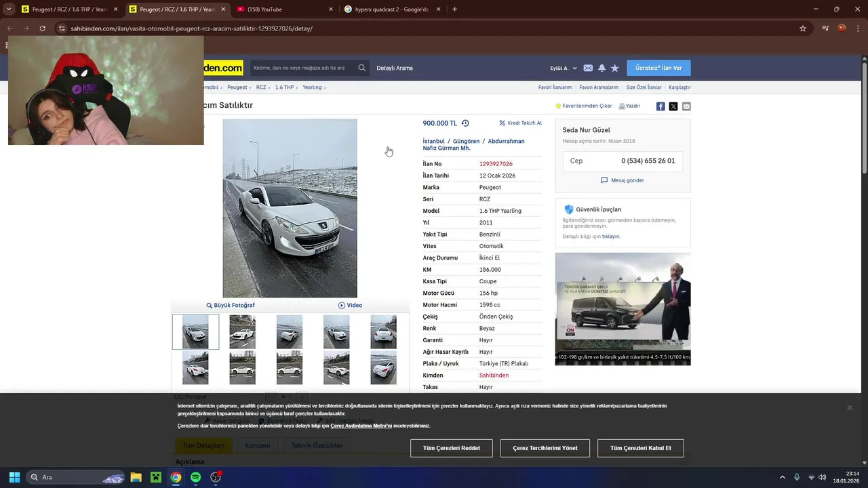Focus the site search input field
The width and height of the screenshot is (868, 488).
pyautogui.click(x=304, y=68)
